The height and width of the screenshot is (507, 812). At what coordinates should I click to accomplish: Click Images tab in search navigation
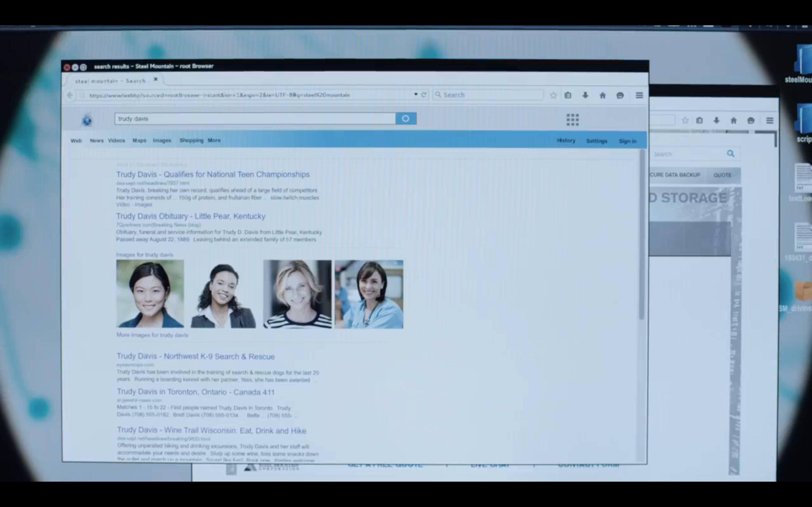pos(161,140)
